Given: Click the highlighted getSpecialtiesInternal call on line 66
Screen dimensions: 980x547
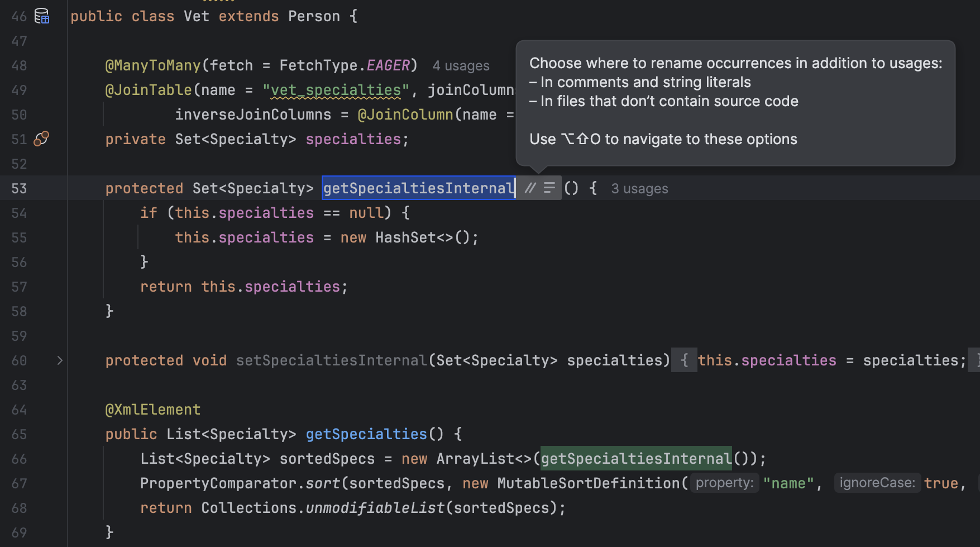Looking at the screenshot, I should pyautogui.click(x=636, y=459).
